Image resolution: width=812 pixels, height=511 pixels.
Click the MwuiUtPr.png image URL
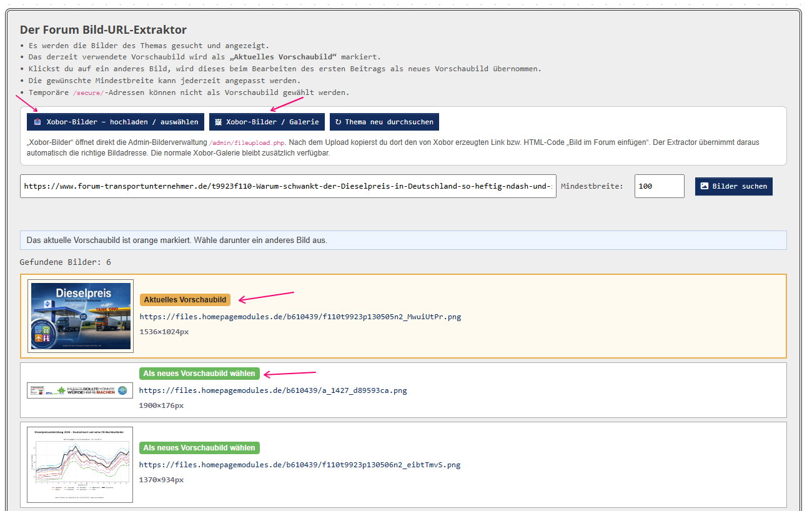coord(300,317)
